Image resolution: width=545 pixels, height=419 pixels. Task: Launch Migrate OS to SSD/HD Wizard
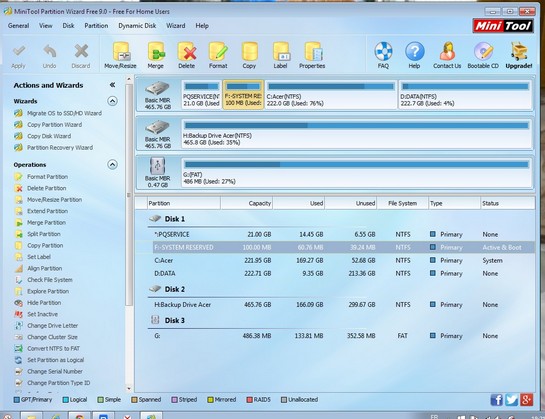58,113
